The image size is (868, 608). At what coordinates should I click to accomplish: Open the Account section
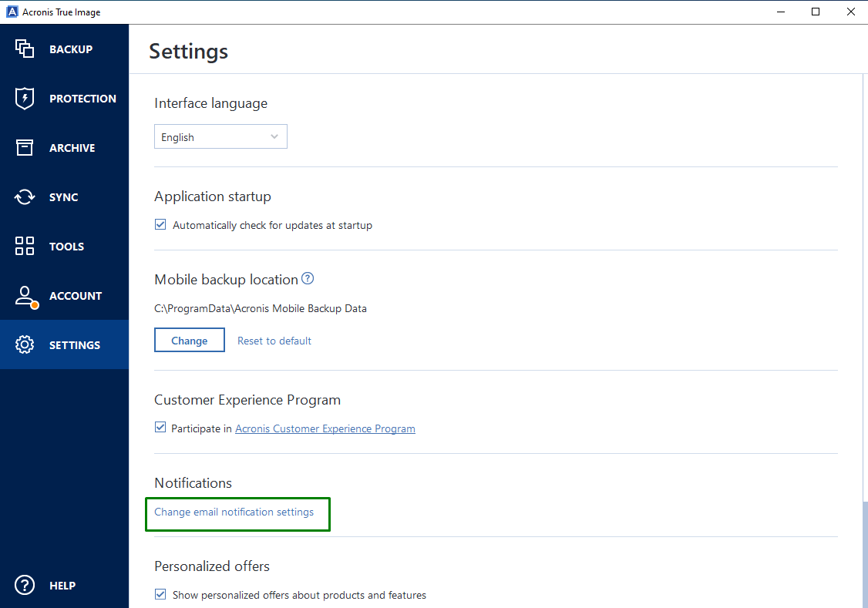pos(24,295)
